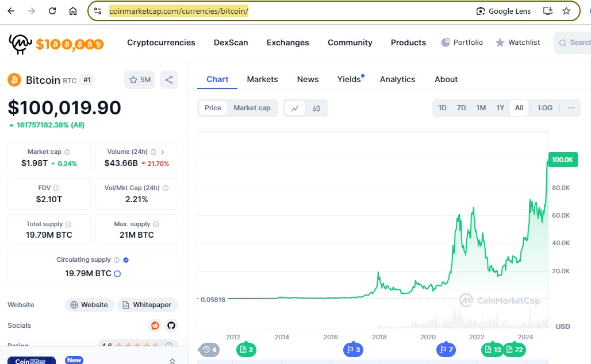The width and height of the screenshot is (591, 364).
Task: Show Market cap info tooltip icon
Action: [67, 152]
